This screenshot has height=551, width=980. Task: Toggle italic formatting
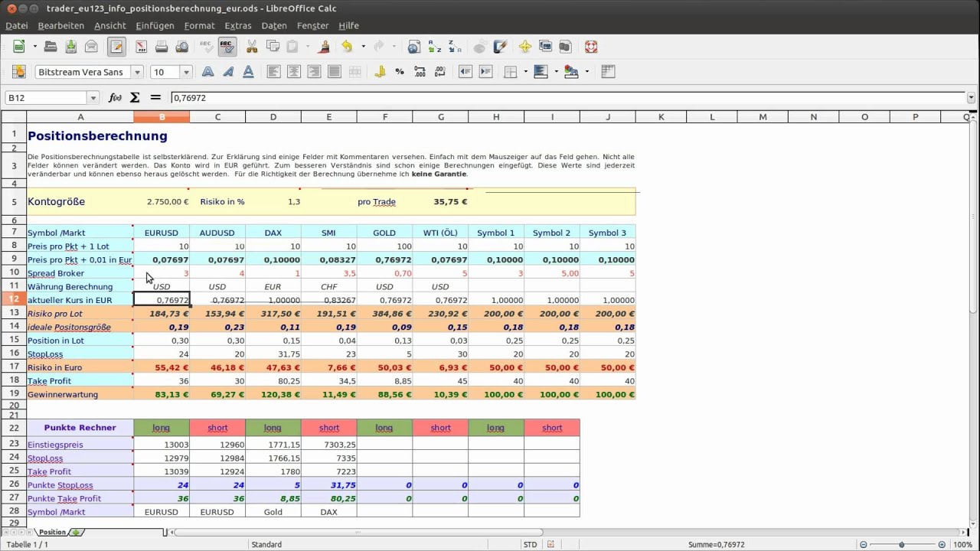click(x=228, y=72)
